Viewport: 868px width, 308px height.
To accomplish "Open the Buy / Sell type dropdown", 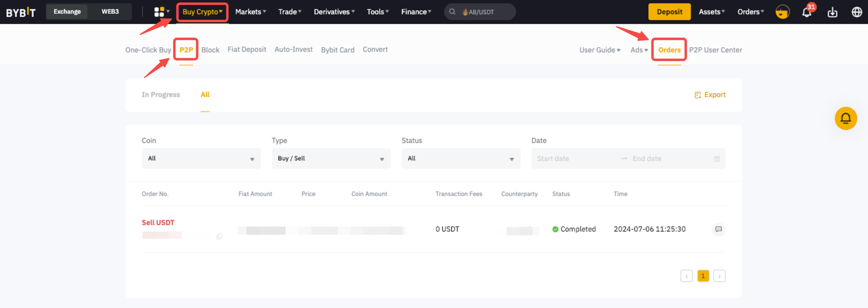I will coord(331,158).
